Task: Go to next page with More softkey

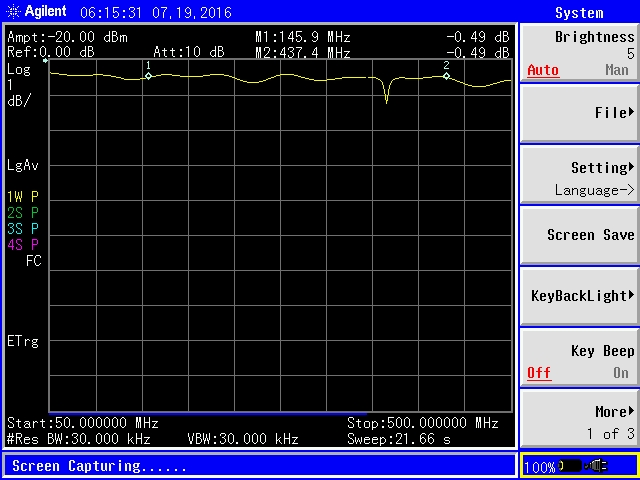Action: (579, 420)
